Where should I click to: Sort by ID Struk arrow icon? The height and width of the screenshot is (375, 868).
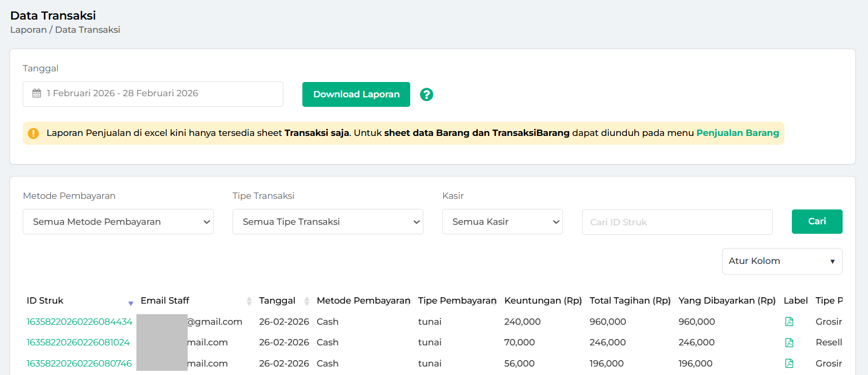click(x=131, y=303)
